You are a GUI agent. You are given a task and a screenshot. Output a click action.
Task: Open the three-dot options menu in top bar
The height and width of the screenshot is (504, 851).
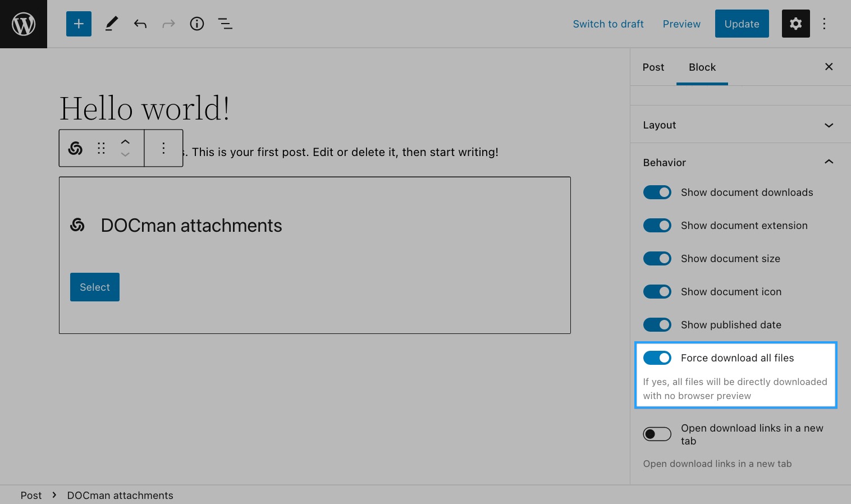click(x=824, y=24)
